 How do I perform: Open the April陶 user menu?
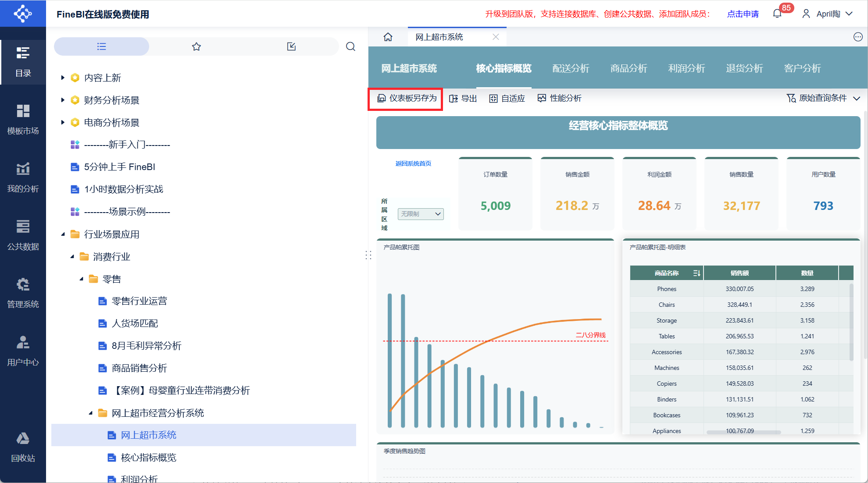[x=827, y=14]
